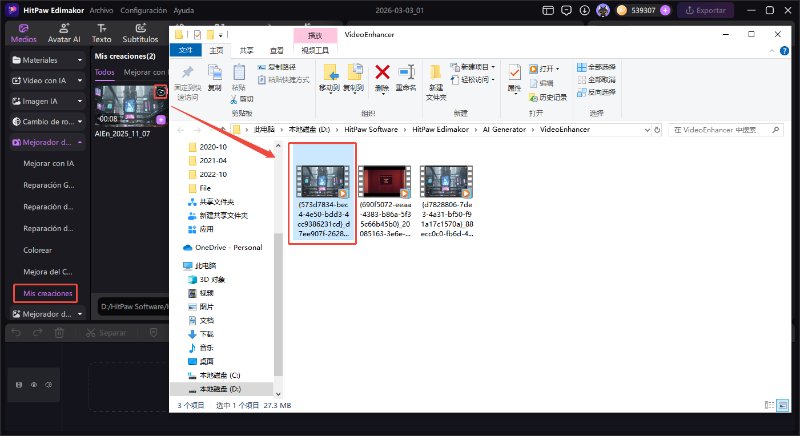Click the 复制路径 copy path button
The width and height of the screenshot is (800, 436).
point(277,67)
